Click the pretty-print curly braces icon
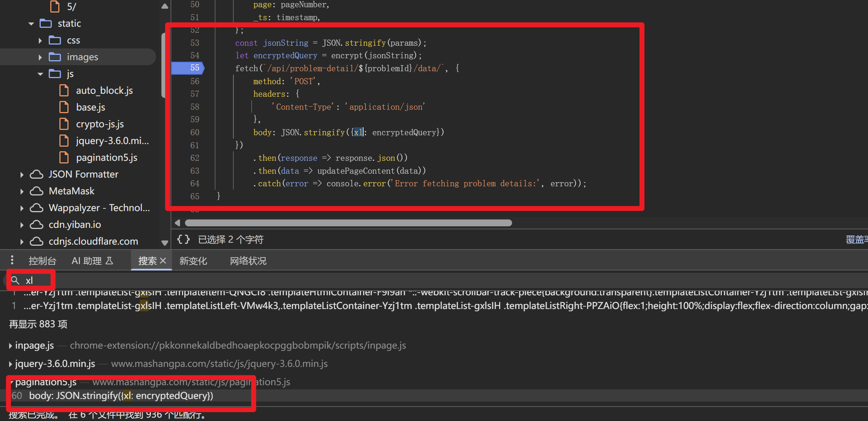The image size is (868, 421). (x=183, y=239)
